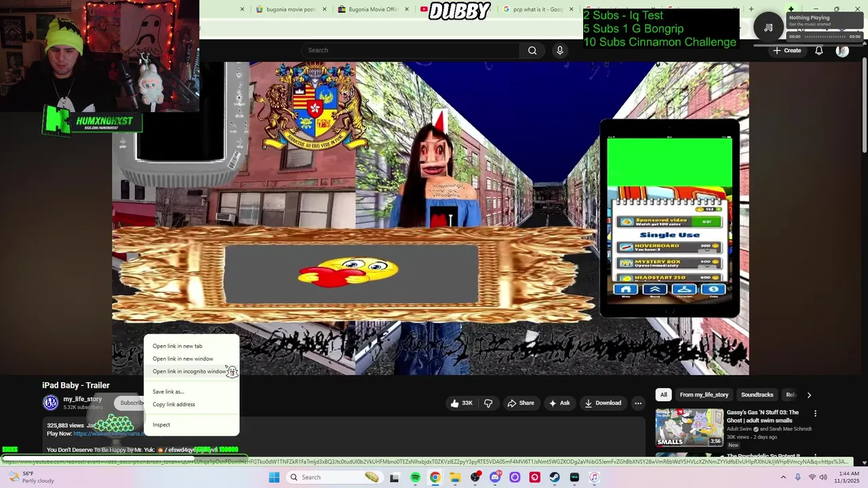Click the iPad Baby trailer video player
Image resolution: width=868 pixels, height=488 pixels.
[431, 218]
